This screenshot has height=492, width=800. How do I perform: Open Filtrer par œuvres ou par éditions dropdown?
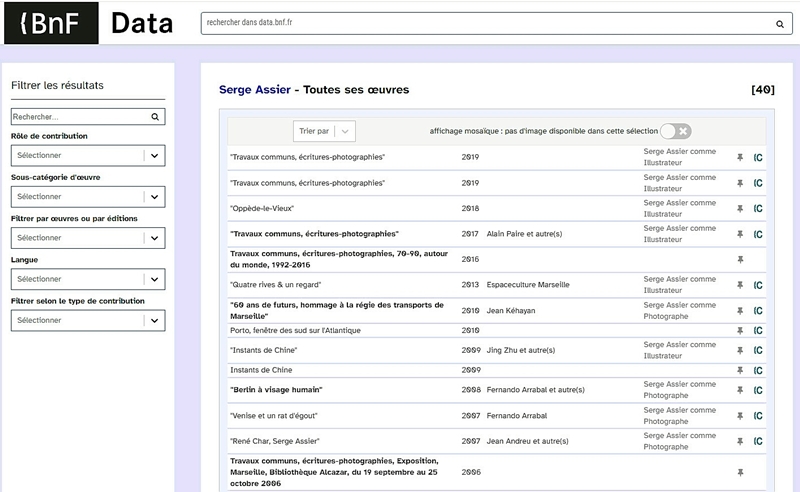coord(88,238)
